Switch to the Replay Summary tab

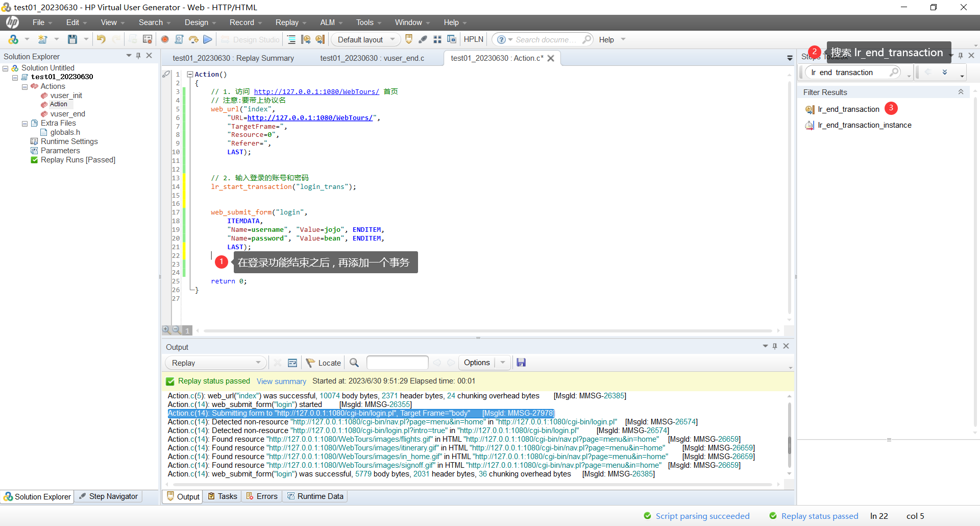(233, 58)
